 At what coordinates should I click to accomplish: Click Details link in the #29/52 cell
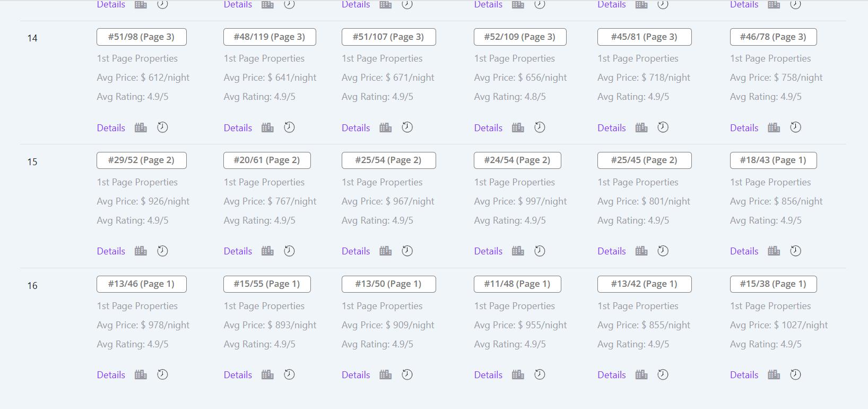[111, 251]
